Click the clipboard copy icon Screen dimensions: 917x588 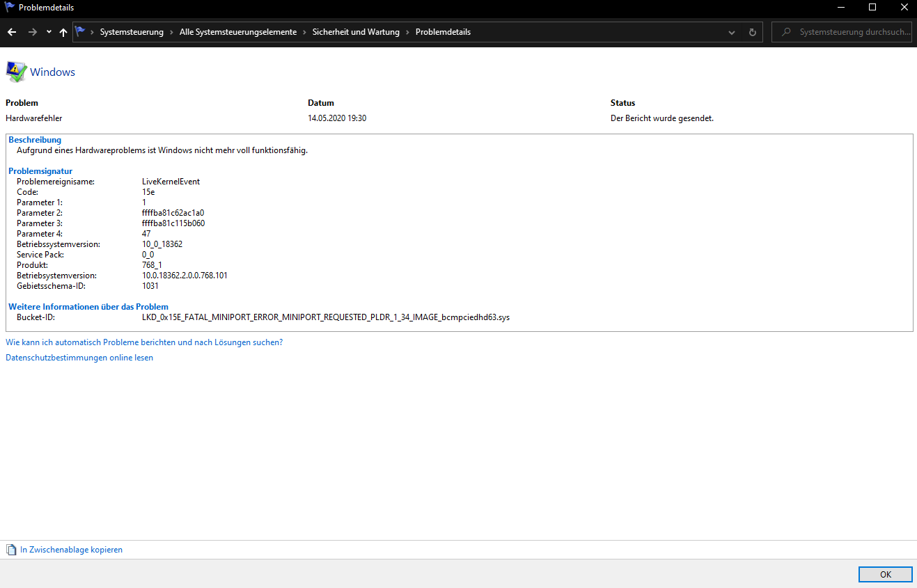(11, 550)
